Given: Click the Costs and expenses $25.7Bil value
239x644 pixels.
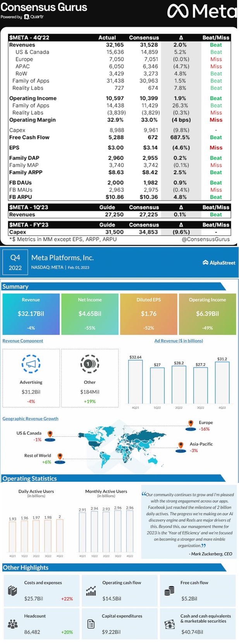Looking at the screenshot, I should click(34, 599).
